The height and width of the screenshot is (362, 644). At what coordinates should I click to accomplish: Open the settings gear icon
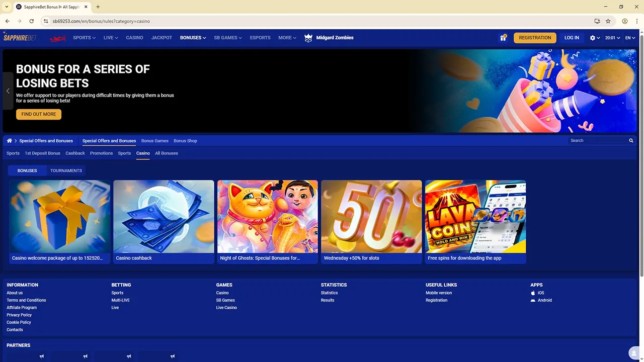[x=593, y=38]
